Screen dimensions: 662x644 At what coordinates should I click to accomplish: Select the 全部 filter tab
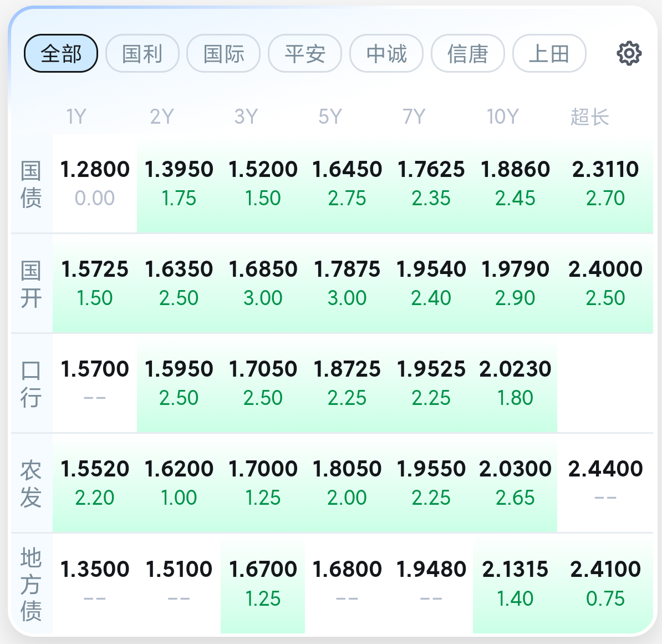click(x=61, y=54)
